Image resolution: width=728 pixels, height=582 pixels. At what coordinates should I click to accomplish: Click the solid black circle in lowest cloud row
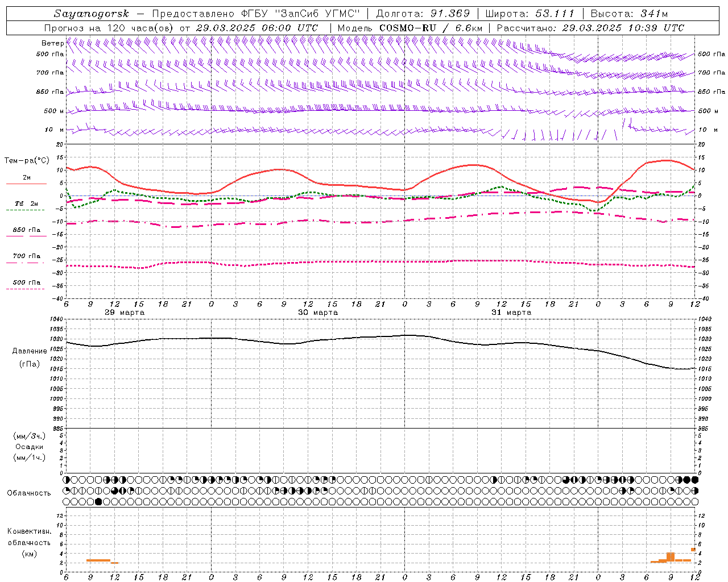(98, 502)
